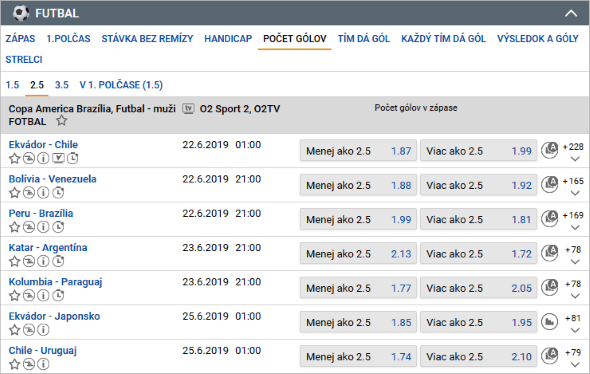The width and height of the screenshot is (590, 374).
Task: Click the stopwatch icon for Peru - Brazília
Action: pos(58,227)
